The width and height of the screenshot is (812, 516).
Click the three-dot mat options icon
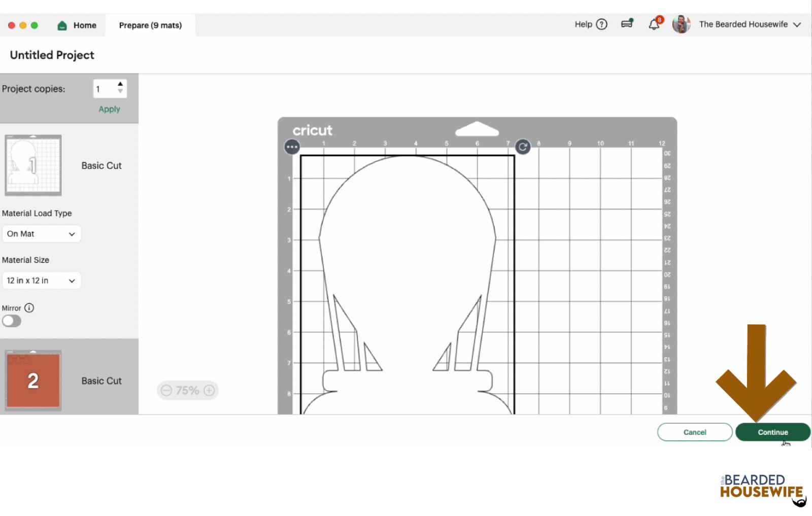pos(292,147)
